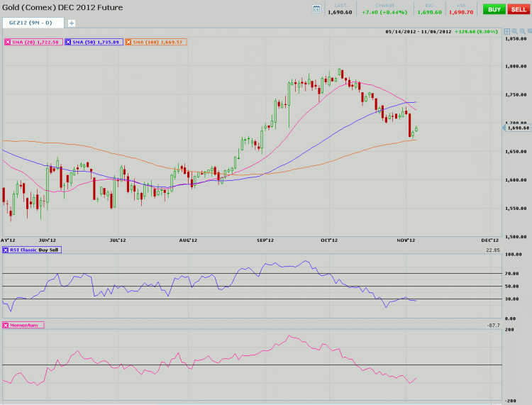Add a new chart tab with plus icon
Screen dimensions: 532x405
pos(72,23)
